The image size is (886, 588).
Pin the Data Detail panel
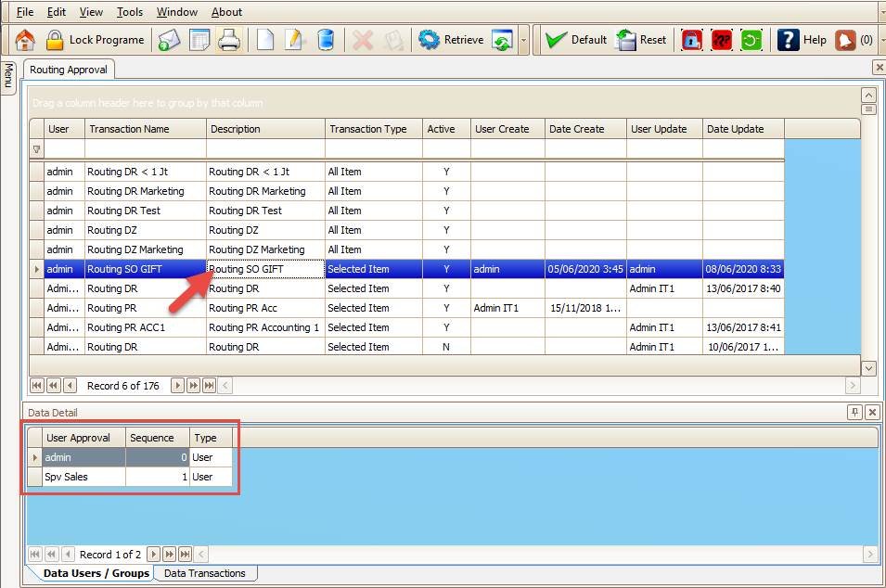tap(854, 413)
